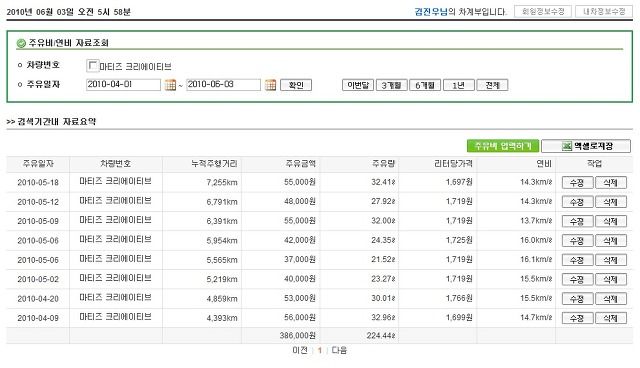Click the 누적주행거리 column header
Image resolution: width=640 pixels, height=368 pixels.
[x=214, y=164]
